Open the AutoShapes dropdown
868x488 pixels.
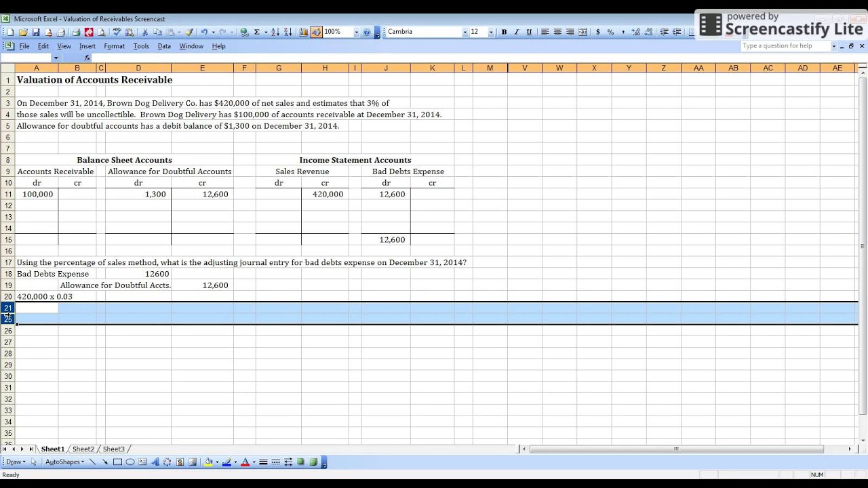[65, 462]
